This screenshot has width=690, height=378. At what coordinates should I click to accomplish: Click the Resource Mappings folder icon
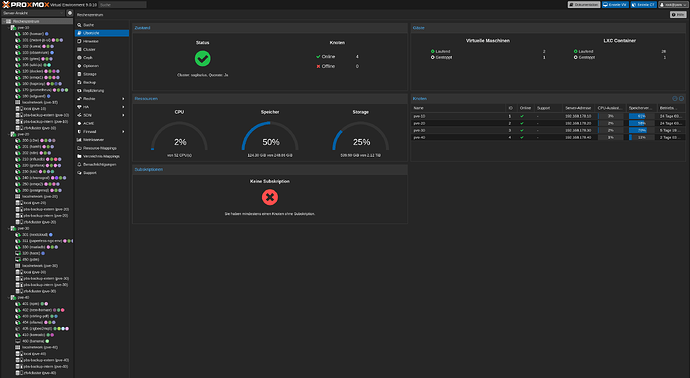point(79,148)
